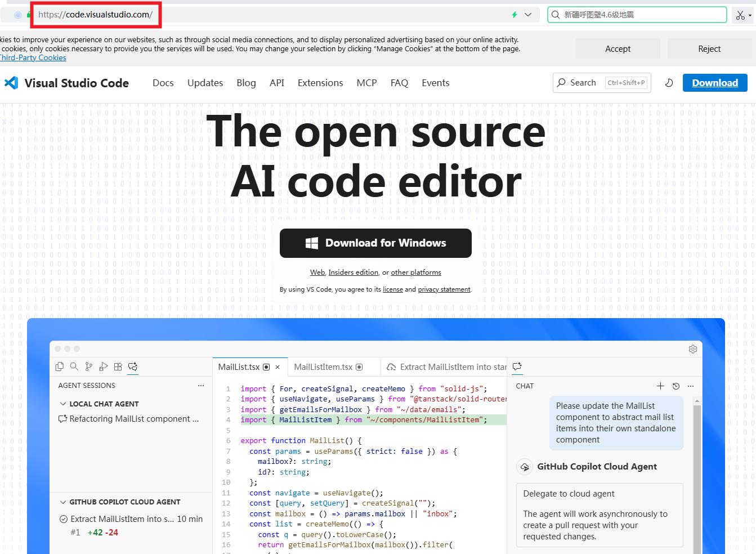Accept cookies with the Accept button
This screenshot has height=554, width=756.
(x=618, y=49)
